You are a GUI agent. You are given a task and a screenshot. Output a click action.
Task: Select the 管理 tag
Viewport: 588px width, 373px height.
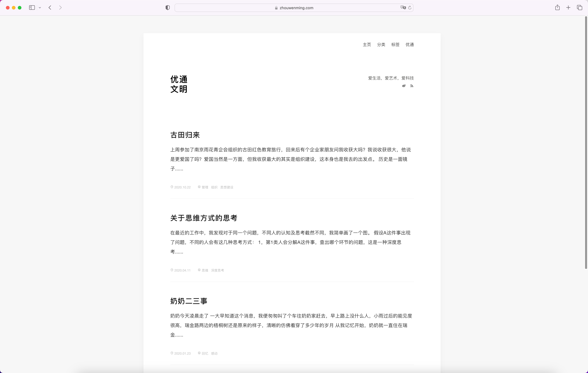tap(205, 187)
